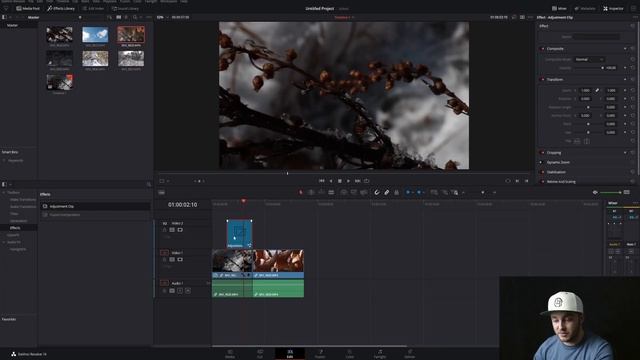640x360 pixels.
Task: Click the red playhead marker on timeline ruler
Action: [244, 201]
